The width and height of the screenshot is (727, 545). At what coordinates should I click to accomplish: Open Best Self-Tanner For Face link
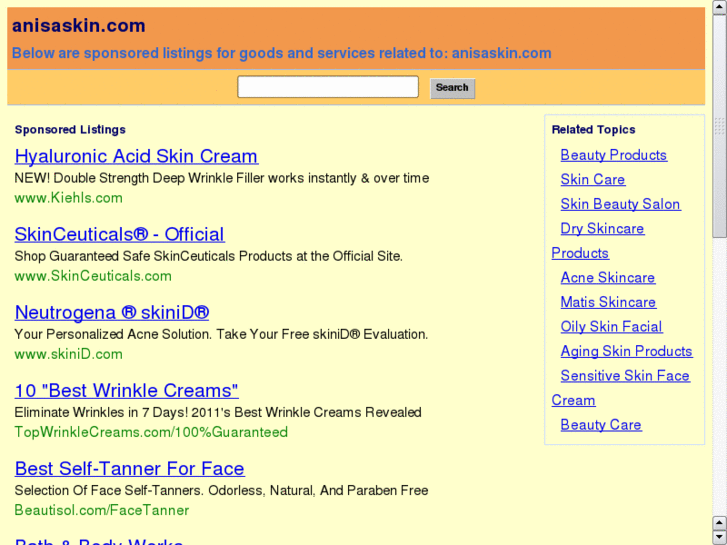tap(129, 468)
